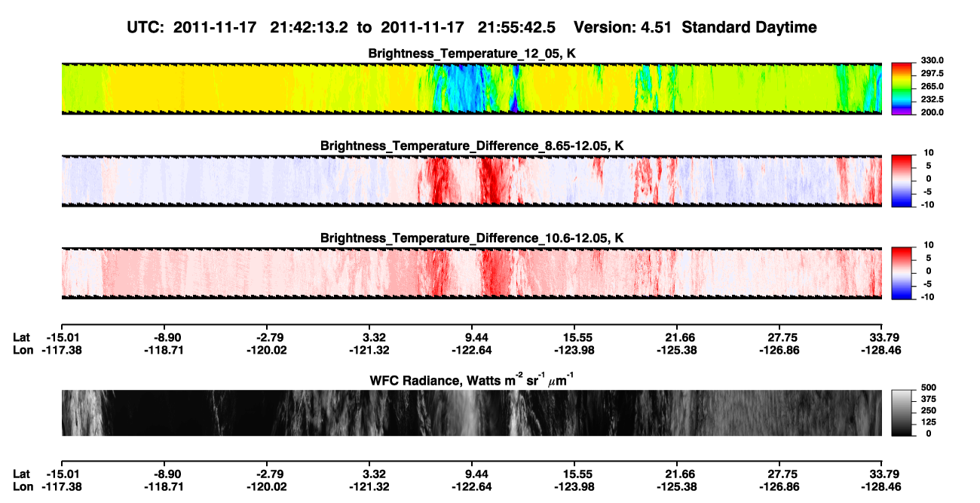Image resolution: width=980 pixels, height=503 pixels.
Task: Click longitude "-125.38" below the WFC Radiance panel
Action: [678, 486]
